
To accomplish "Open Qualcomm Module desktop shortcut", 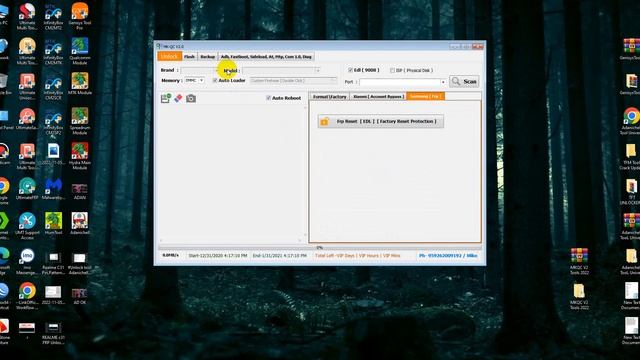I will tap(80, 51).
